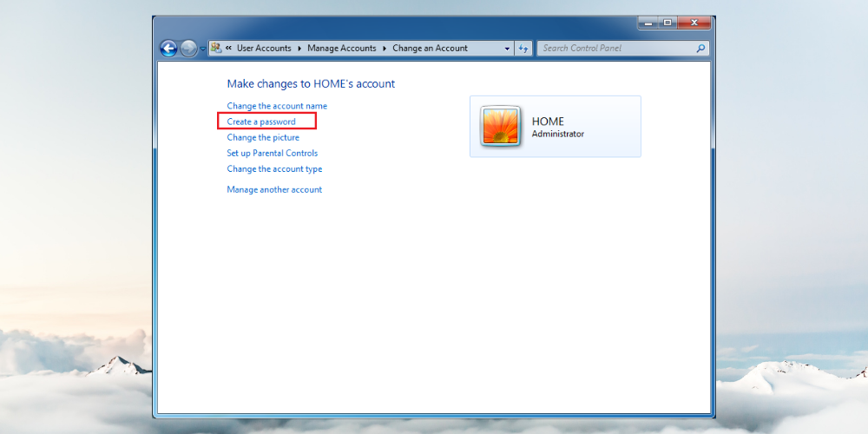The width and height of the screenshot is (868, 434).
Task: Open Manage another account link
Action: (x=274, y=189)
